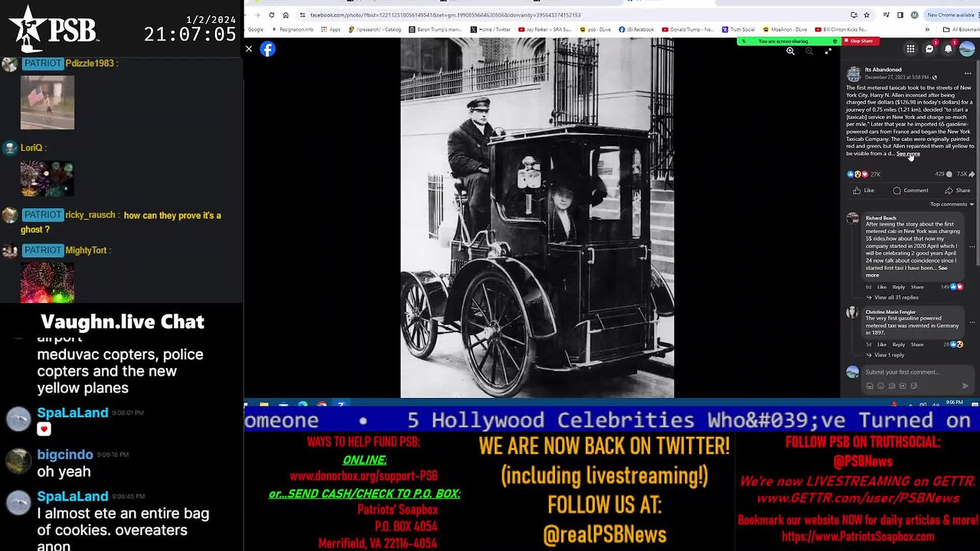This screenshot has height=551, width=980.
Task: Reload the browser page
Action: tap(271, 15)
